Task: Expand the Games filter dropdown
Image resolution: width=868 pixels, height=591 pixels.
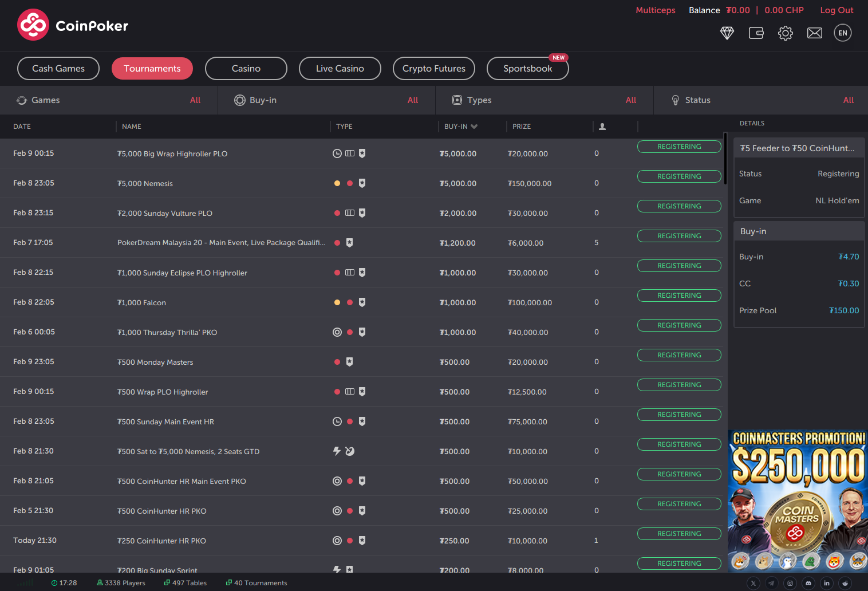Action: coord(109,100)
